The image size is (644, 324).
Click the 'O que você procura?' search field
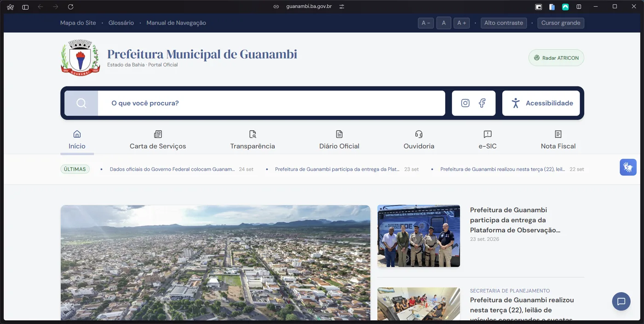271,103
